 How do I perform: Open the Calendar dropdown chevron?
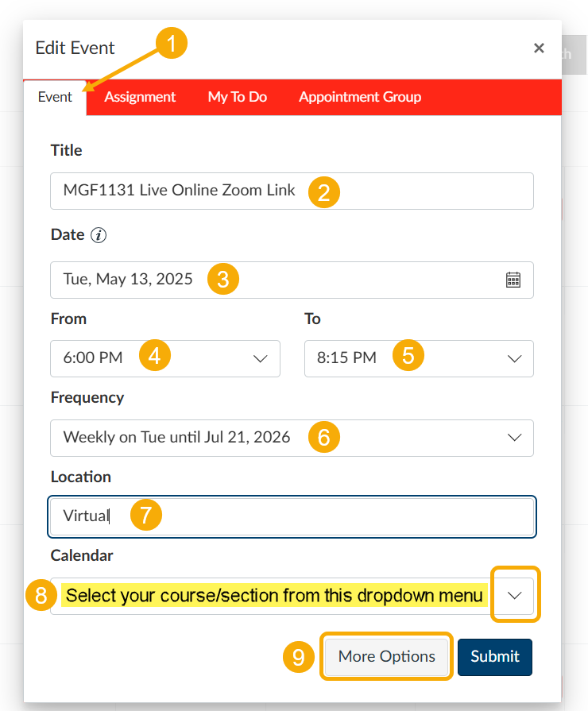[x=515, y=595]
